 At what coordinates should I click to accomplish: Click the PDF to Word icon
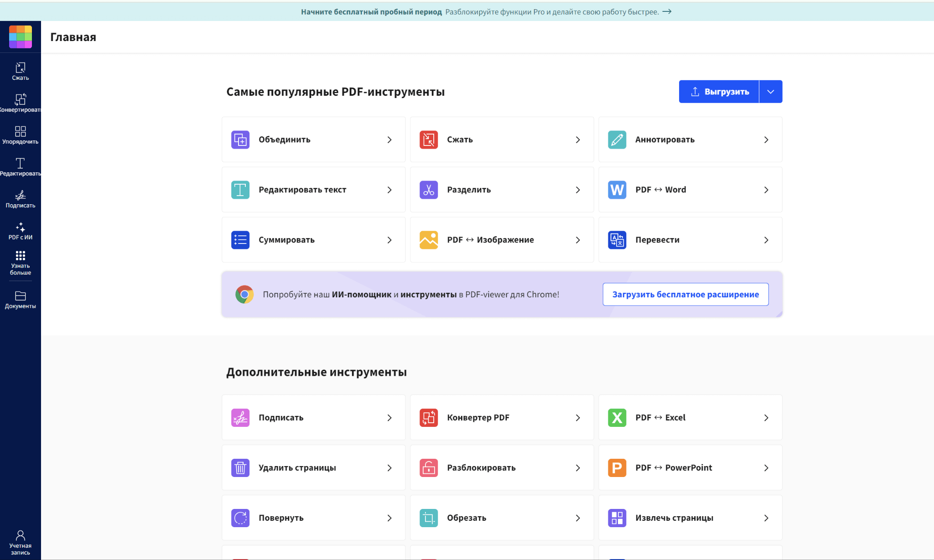(617, 190)
